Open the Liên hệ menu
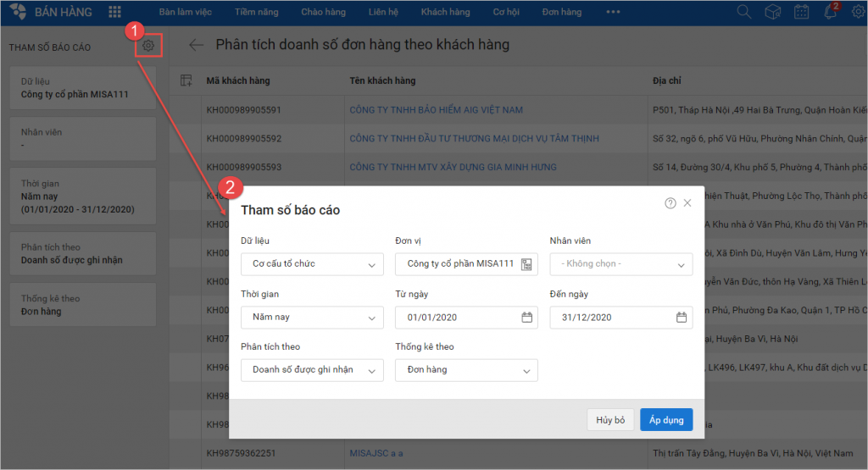 coord(383,12)
